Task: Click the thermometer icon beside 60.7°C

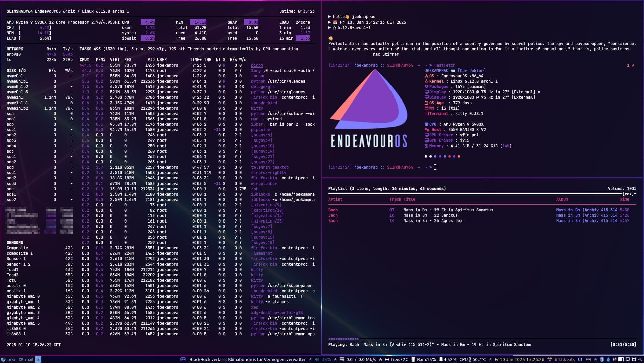Action: [x=470, y=359]
